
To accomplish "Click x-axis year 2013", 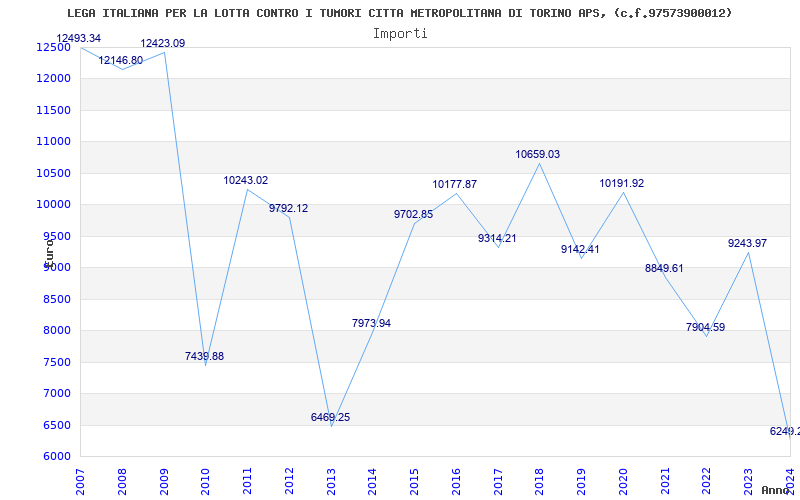I will pyautogui.click(x=331, y=482).
